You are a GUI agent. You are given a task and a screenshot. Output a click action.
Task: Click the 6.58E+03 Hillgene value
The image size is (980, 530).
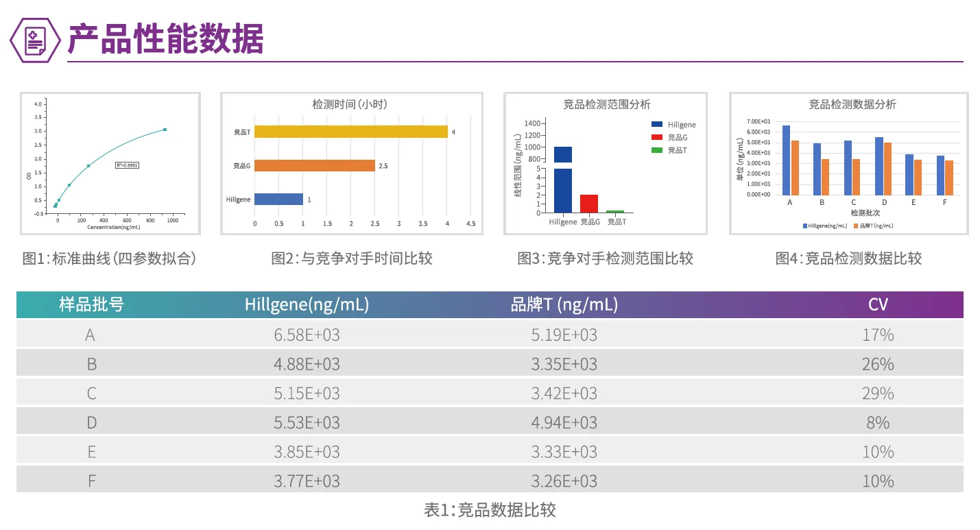(x=307, y=335)
